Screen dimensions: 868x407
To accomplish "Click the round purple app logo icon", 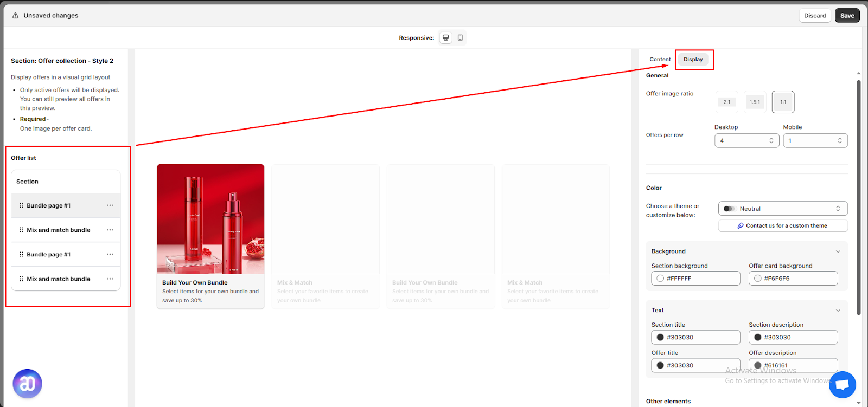I will 27,384.
